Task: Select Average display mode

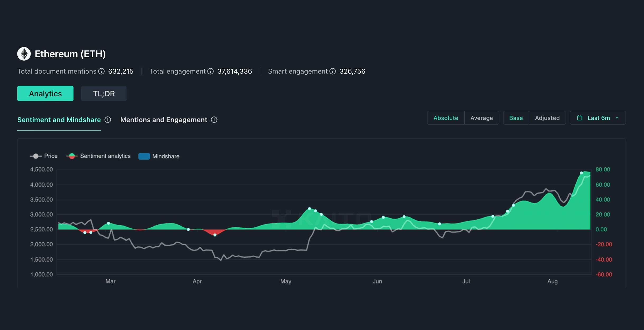Action: coord(482,118)
